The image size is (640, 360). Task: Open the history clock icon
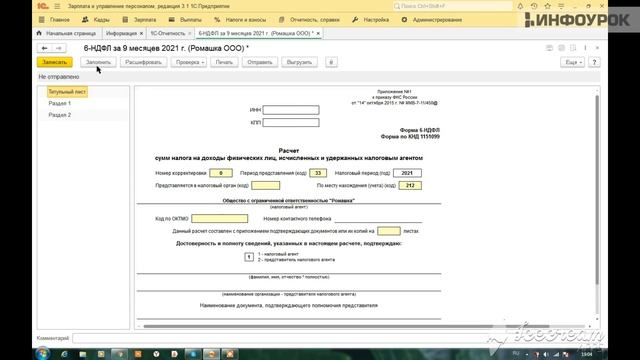click(534, 6)
